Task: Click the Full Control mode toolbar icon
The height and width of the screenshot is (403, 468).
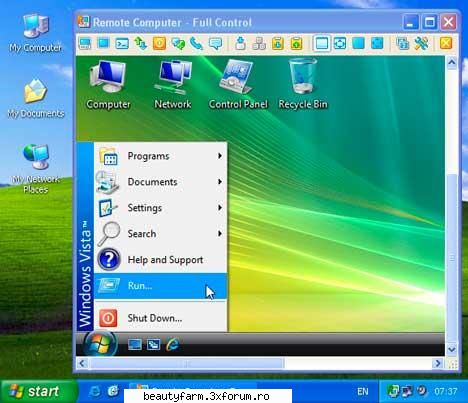Action: (x=85, y=44)
